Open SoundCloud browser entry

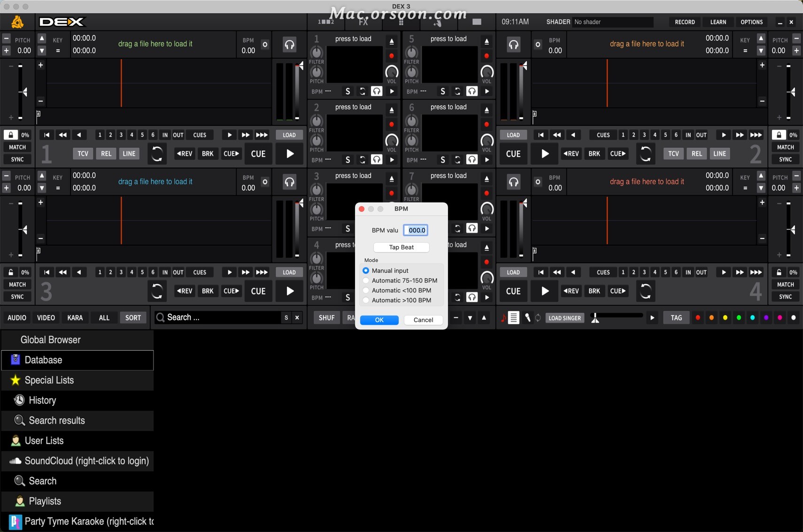coord(77,461)
